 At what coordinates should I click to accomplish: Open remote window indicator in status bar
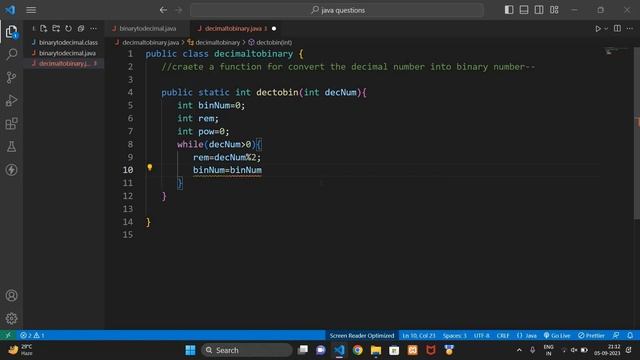[x=8, y=336]
